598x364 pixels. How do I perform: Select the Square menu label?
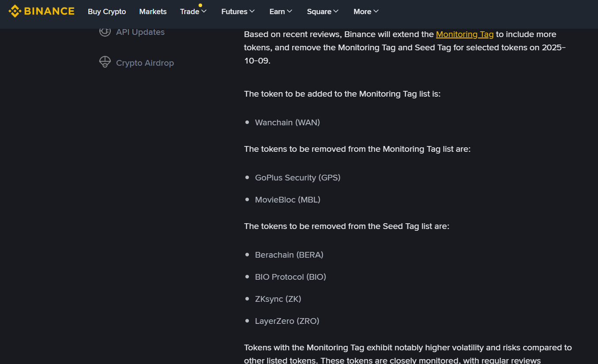[319, 11]
